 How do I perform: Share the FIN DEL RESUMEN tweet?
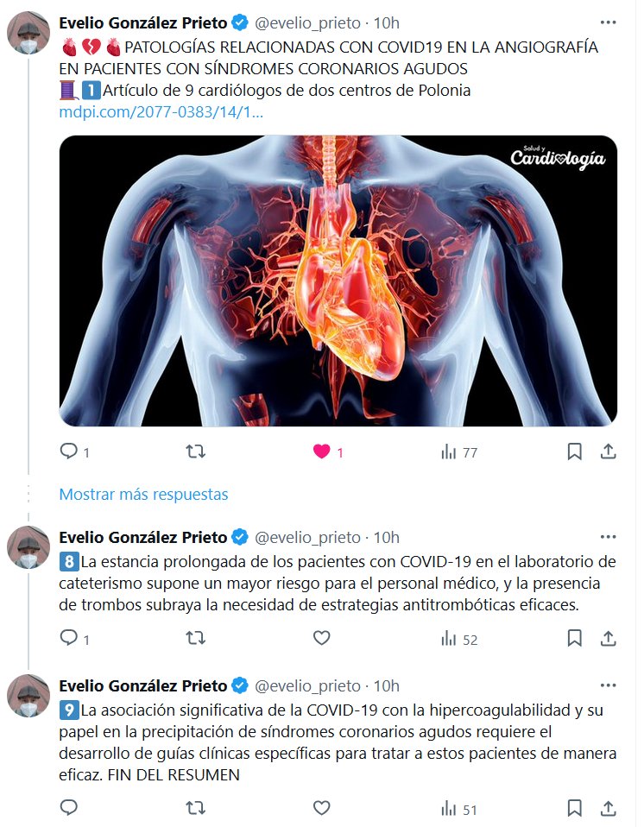[608, 809]
